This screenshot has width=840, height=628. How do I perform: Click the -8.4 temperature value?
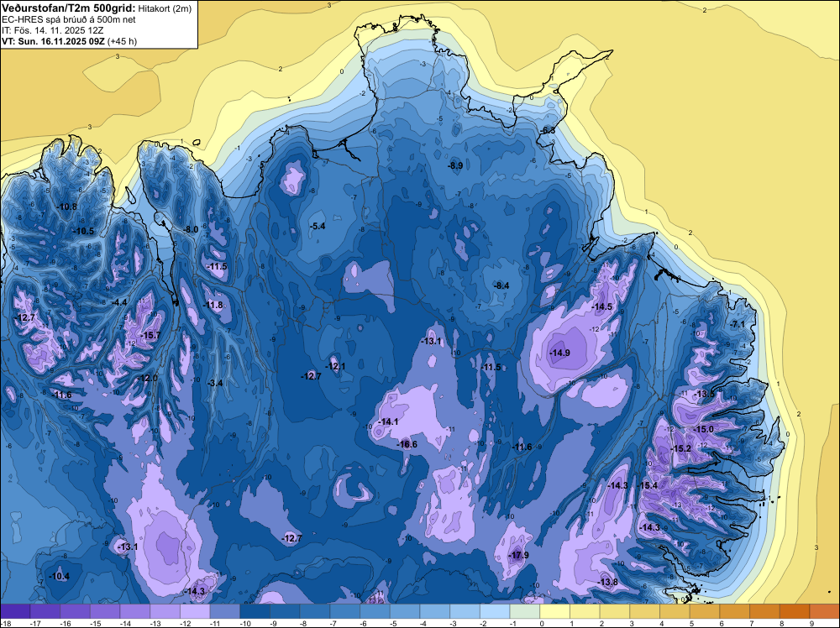point(501,286)
